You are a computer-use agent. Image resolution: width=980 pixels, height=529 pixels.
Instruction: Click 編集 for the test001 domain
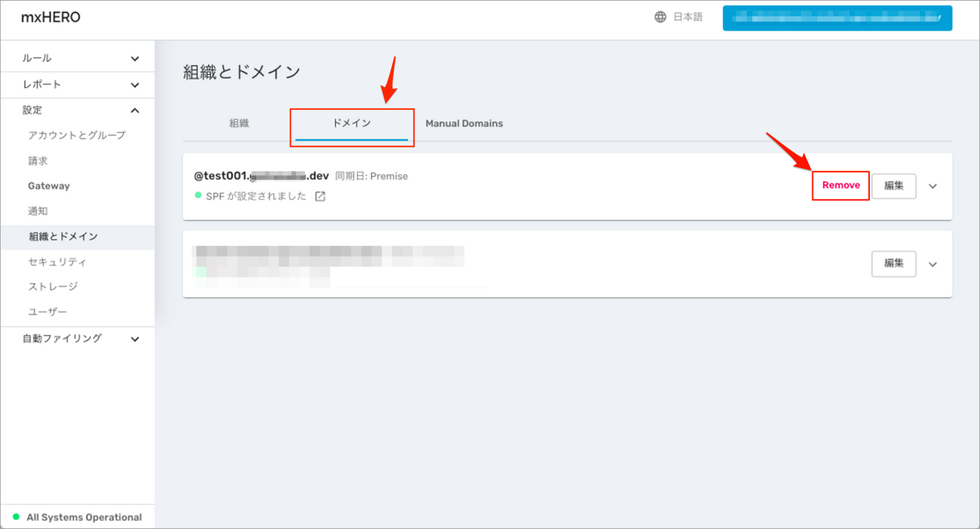click(894, 186)
